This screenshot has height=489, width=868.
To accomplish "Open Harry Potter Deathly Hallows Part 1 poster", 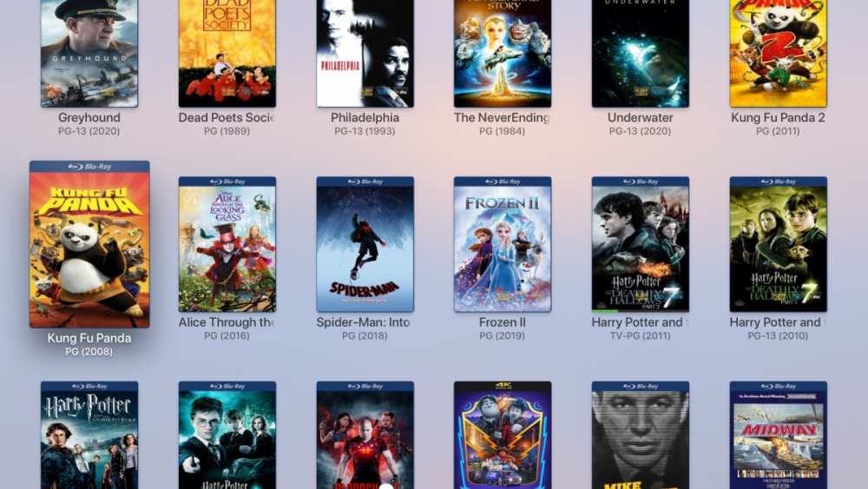I will pos(778,244).
